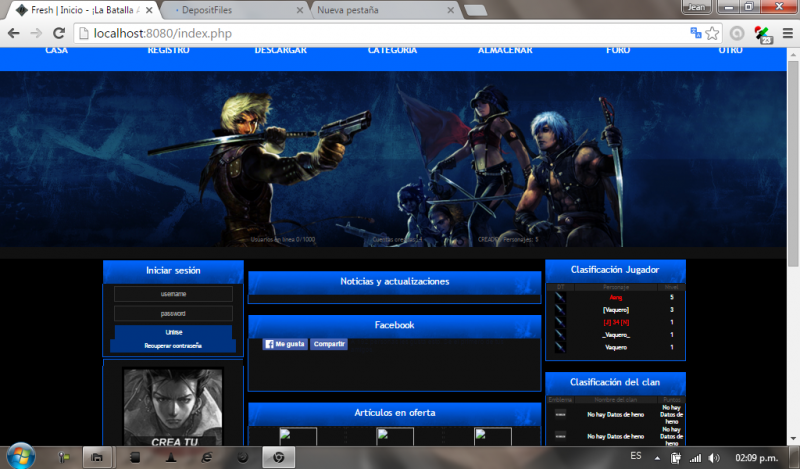
Task: Click the page vertical scrollbar thumb
Action: (x=793, y=163)
